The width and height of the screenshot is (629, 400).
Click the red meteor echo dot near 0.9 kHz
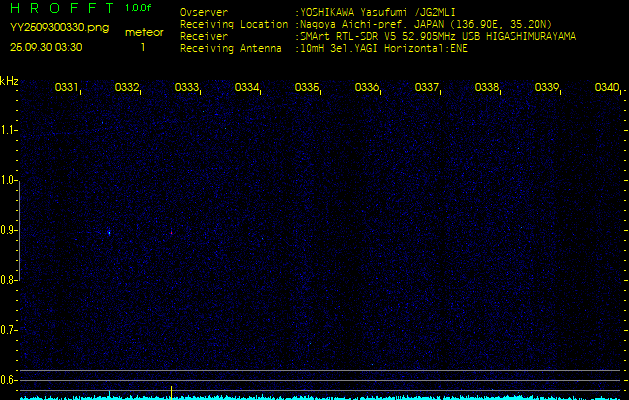[171, 232]
